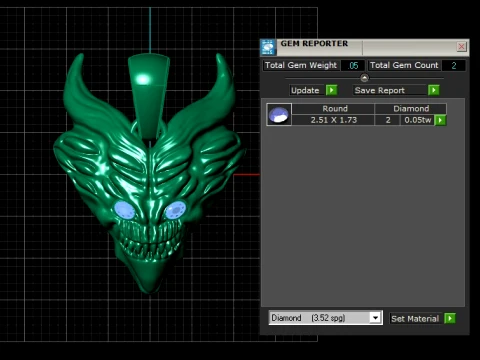Click the Set Material button label

click(415, 319)
